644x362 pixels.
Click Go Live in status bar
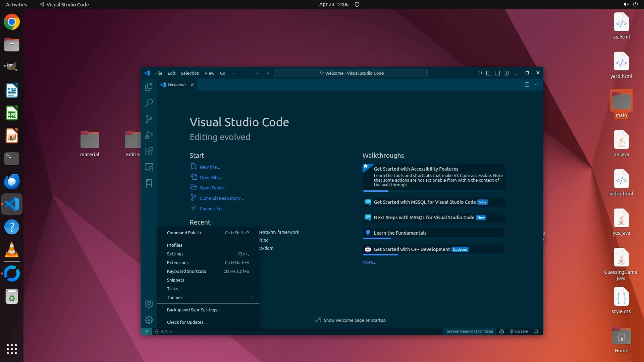pos(519,331)
